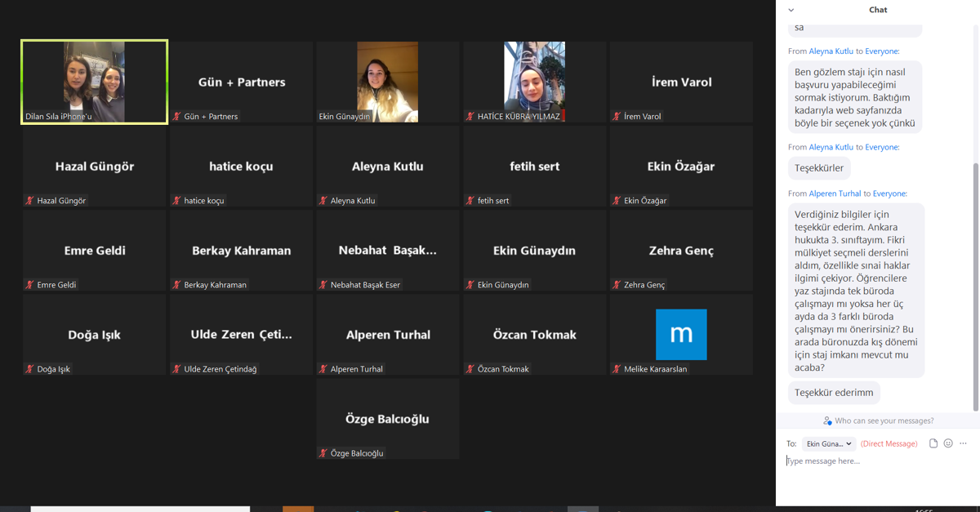The image size is (980, 512).
Task: Click the privacy icon beside 'Who can see your messages?'
Action: click(x=827, y=421)
